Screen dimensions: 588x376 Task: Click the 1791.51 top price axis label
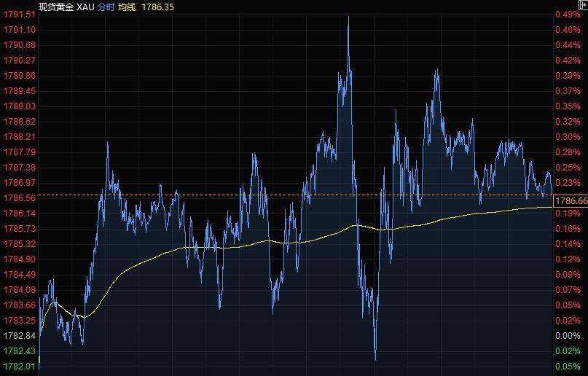point(20,15)
